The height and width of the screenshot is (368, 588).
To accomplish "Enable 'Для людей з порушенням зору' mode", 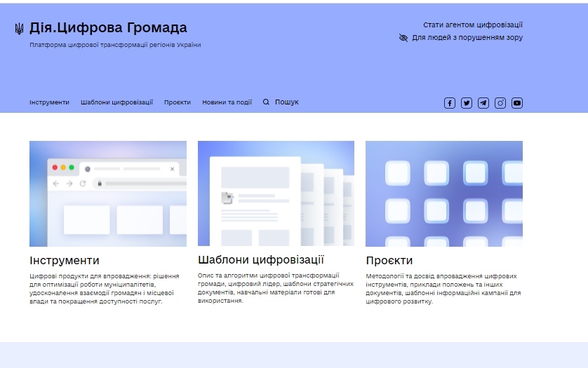I will 467,38.
